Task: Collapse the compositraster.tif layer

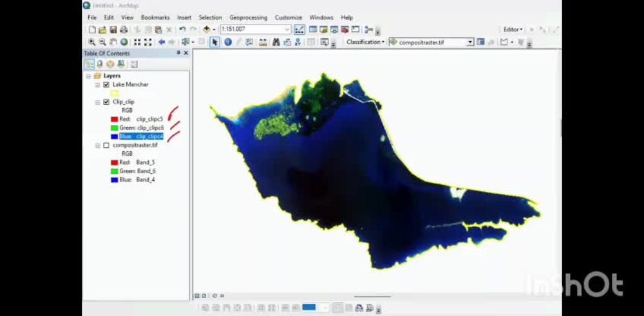Action: [x=97, y=145]
